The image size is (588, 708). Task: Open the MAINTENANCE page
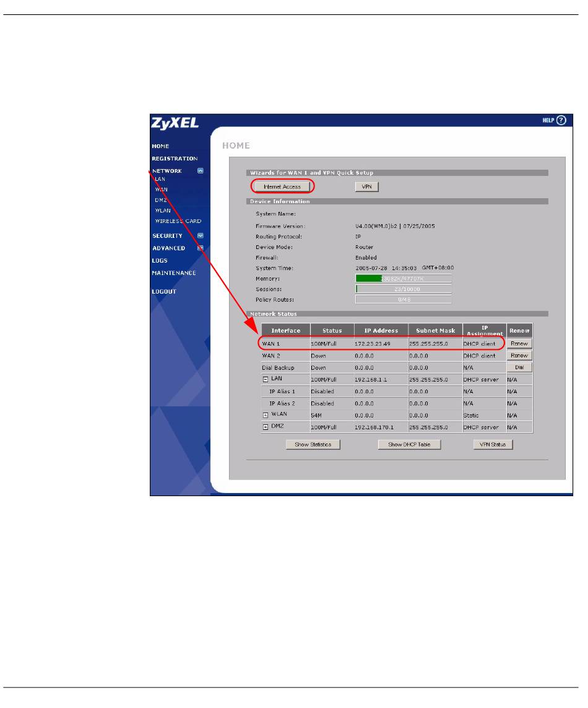pos(174,273)
